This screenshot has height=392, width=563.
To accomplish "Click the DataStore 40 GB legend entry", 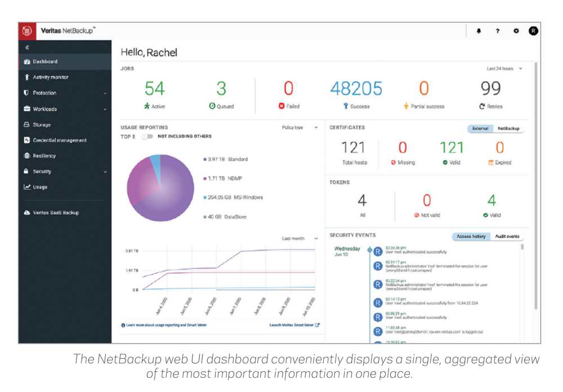I will pyautogui.click(x=225, y=217).
